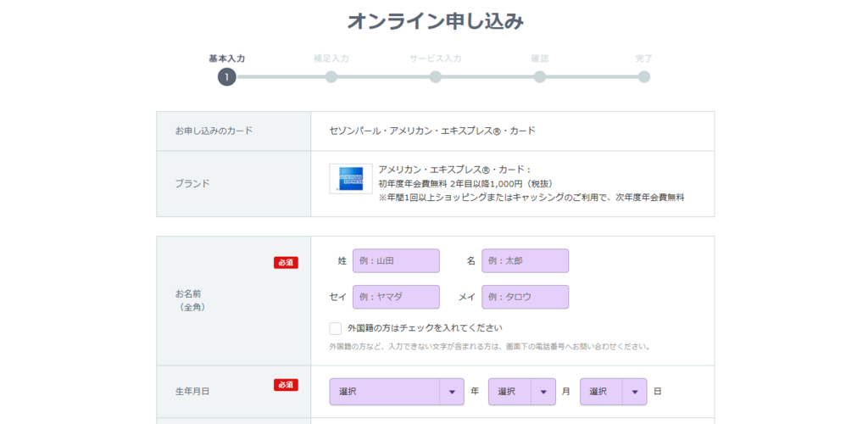This screenshot has height=424, width=868.
Task: Click the サービス入力 step dot
Action: 436,77
